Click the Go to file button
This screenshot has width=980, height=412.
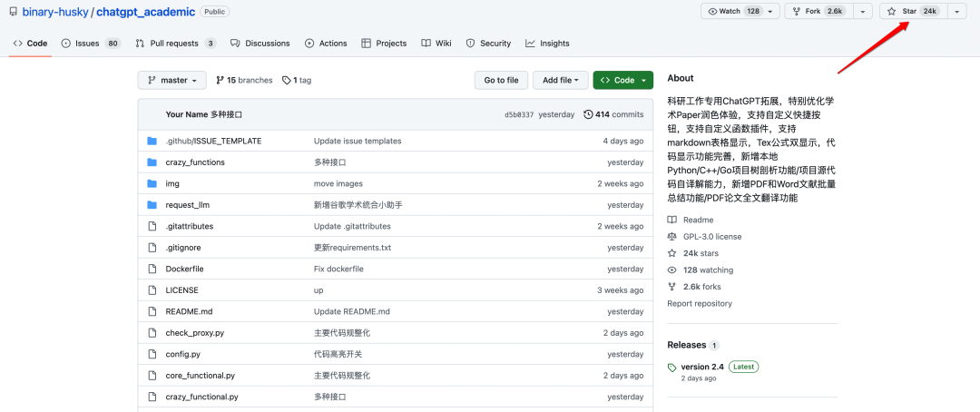[x=501, y=80]
